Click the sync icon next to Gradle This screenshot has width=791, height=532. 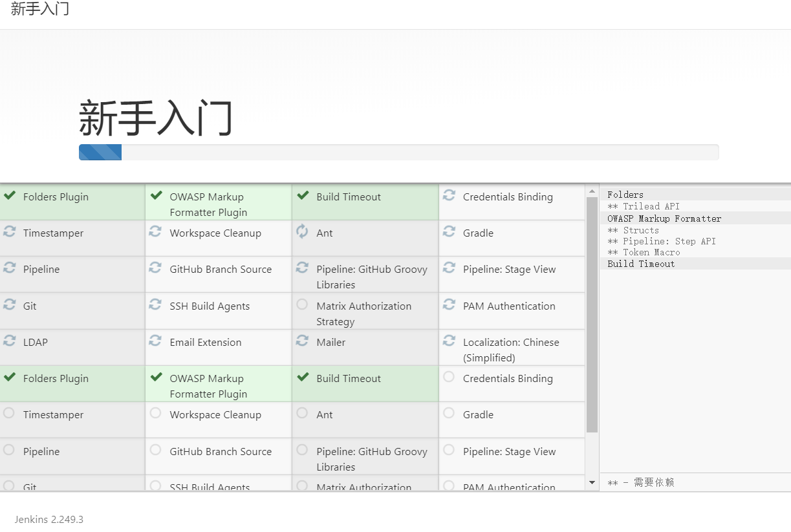[x=449, y=231]
